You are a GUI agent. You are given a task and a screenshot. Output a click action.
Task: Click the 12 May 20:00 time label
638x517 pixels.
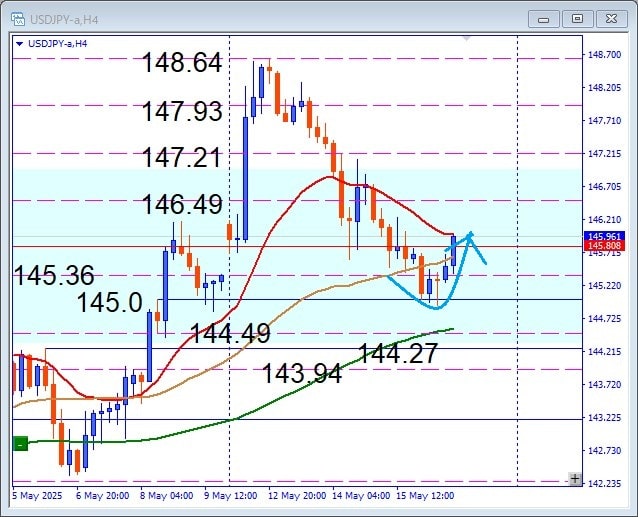click(x=297, y=496)
